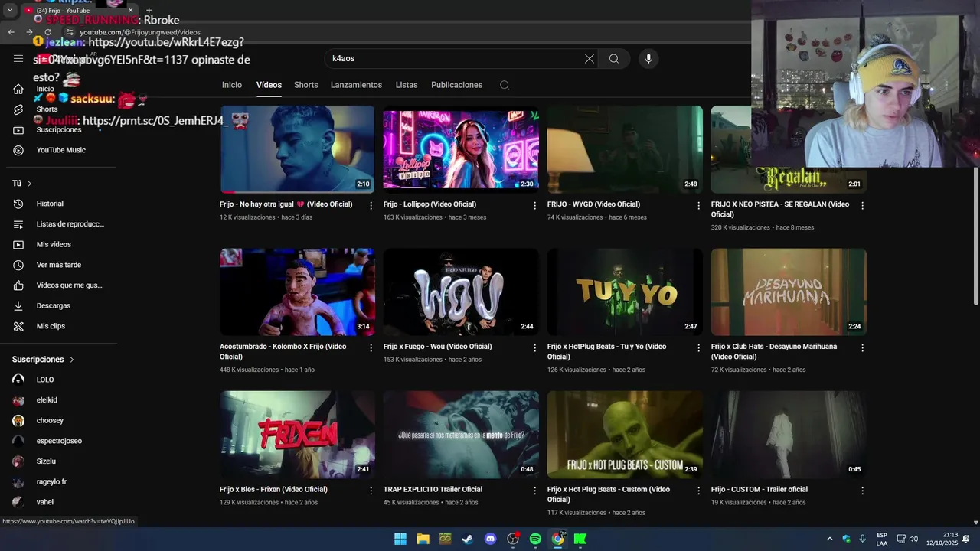Viewport: 980px width, 551px height.
Task: Open the Lanzamientos tab
Action: 356,85
